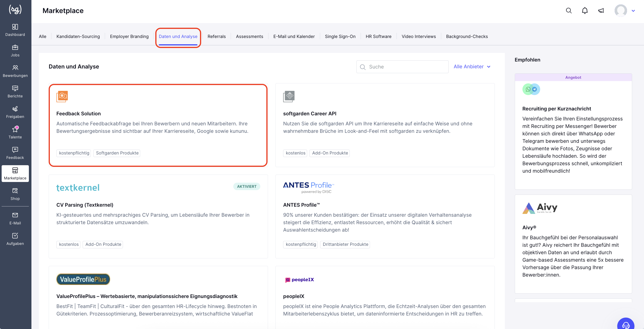Open softgarden Career API title
This screenshot has width=644, height=329.
pyautogui.click(x=309, y=113)
